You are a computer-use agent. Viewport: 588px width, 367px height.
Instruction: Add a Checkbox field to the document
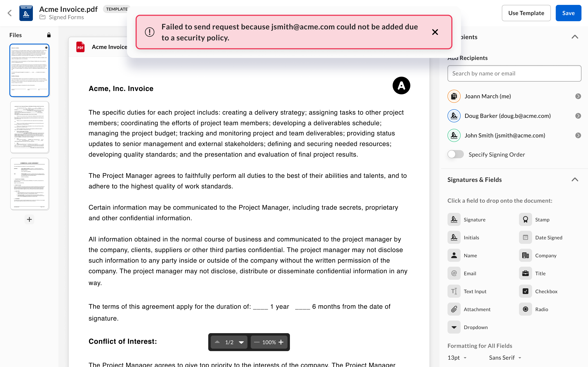tap(525, 291)
